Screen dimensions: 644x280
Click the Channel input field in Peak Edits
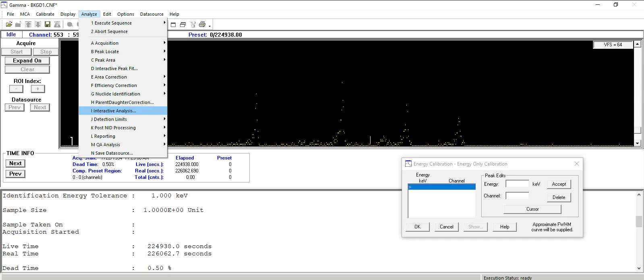coord(517,196)
